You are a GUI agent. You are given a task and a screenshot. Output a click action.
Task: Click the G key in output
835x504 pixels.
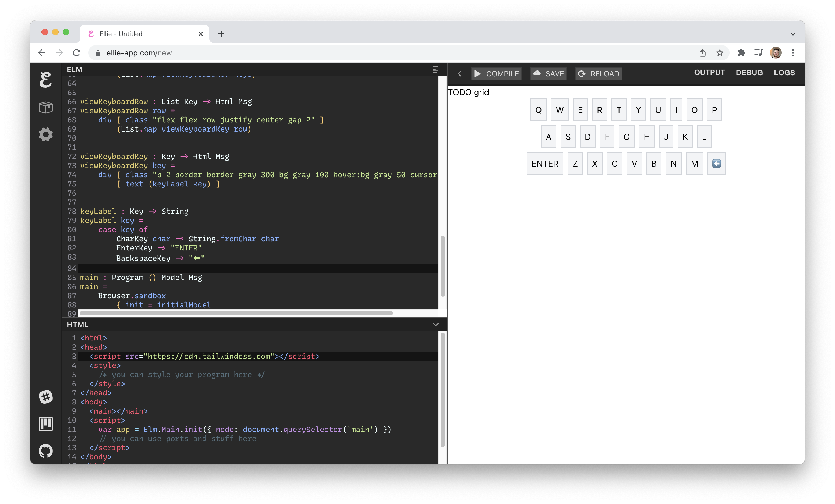[627, 137]
